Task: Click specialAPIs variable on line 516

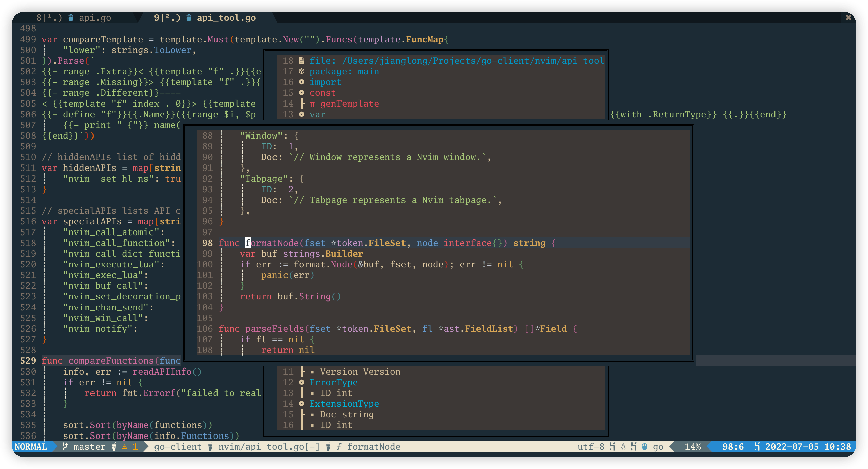Action: (x=92, y=221)
